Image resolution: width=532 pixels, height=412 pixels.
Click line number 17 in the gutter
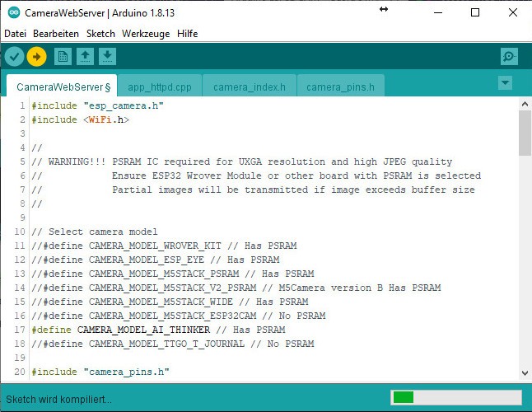pyautogui.click(x=20, y=330)
